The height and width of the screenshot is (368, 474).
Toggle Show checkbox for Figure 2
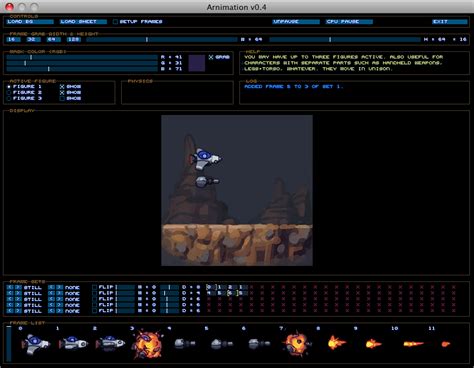[x=62, y=93]
